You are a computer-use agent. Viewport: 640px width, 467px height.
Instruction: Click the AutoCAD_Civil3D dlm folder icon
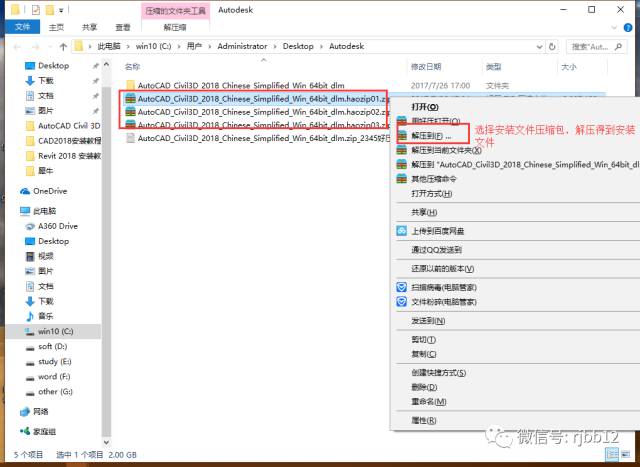coord(129,84)
